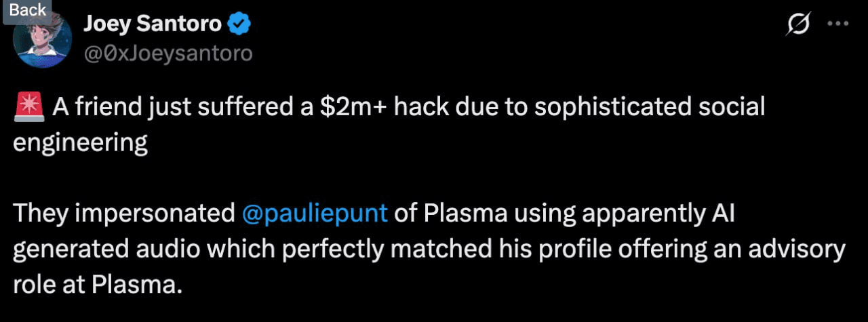Go back using the Back button
This screenshot has width=868, height=322.
pyautogui.click(x=28, y=10)
